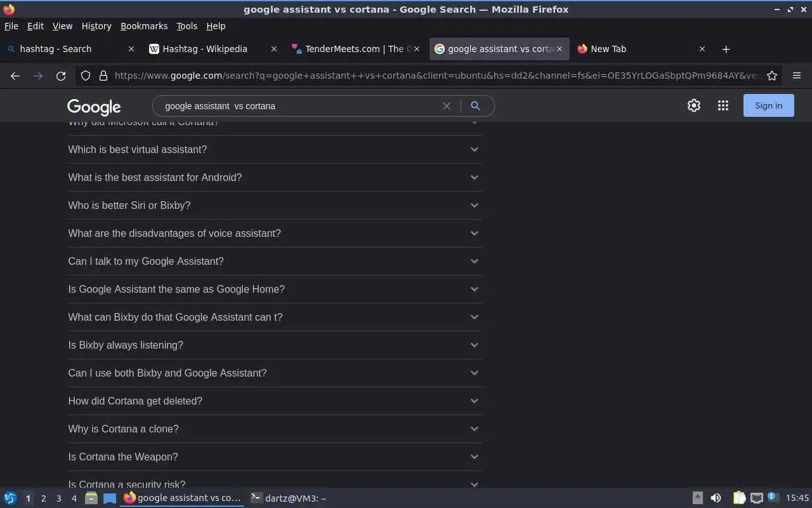
Task: Switch to workspace 3
Action: tap(58, 498)
